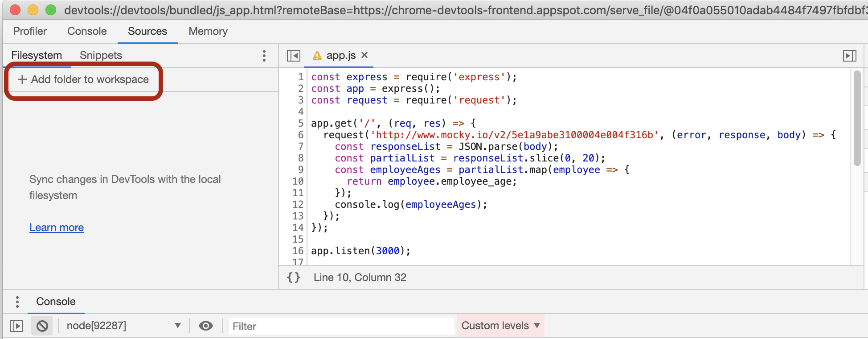Follow the Learn more link
This screenshot has width=868, height=339.
[57, 227]
